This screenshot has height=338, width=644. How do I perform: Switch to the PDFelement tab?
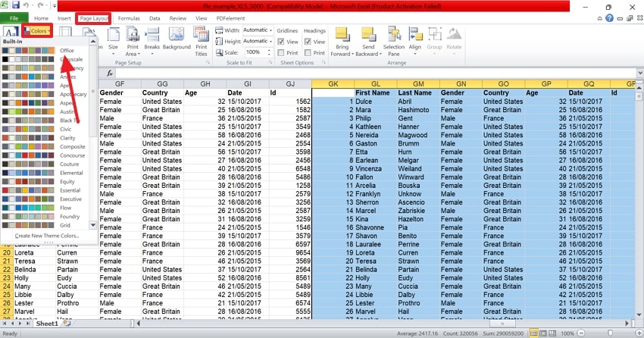[230, 18]
